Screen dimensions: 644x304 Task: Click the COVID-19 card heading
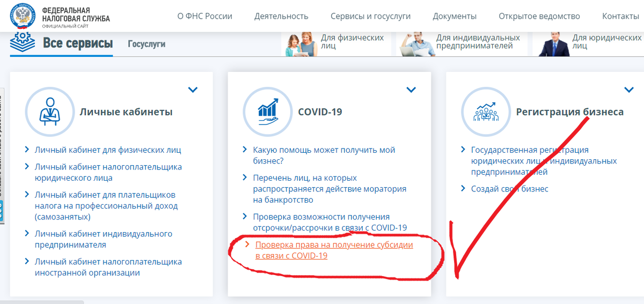pyautogui.click(x=320, y=112)
